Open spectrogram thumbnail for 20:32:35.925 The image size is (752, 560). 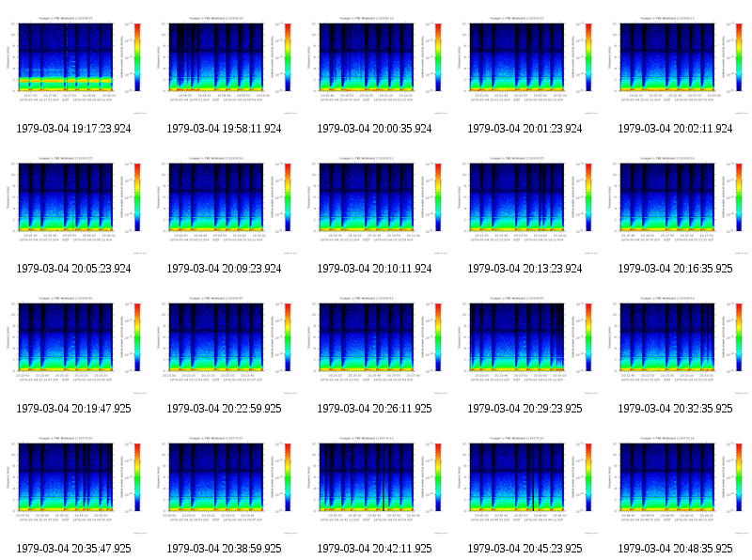point(677,345)
